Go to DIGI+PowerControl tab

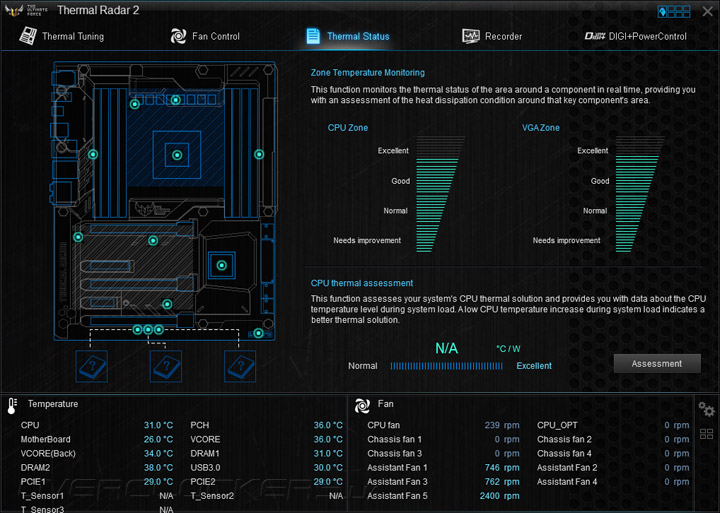[636, 36]
